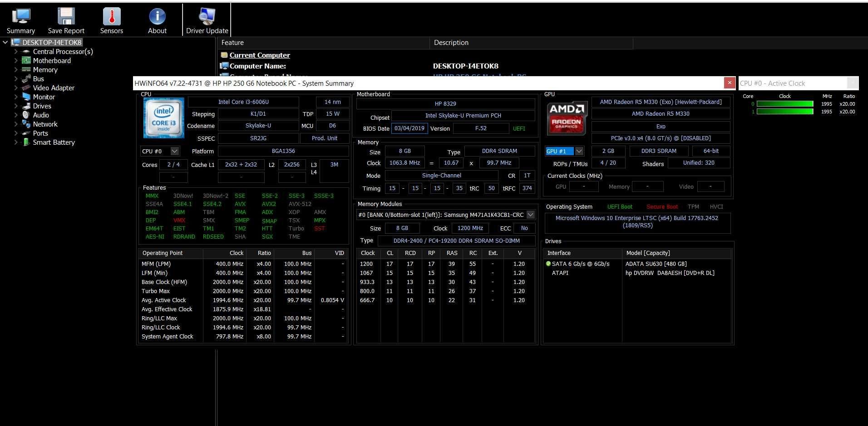Select the Bus tree item
The width and height of the screenshot is (868, 426).
pyautogui.click(x=39, y=78)
